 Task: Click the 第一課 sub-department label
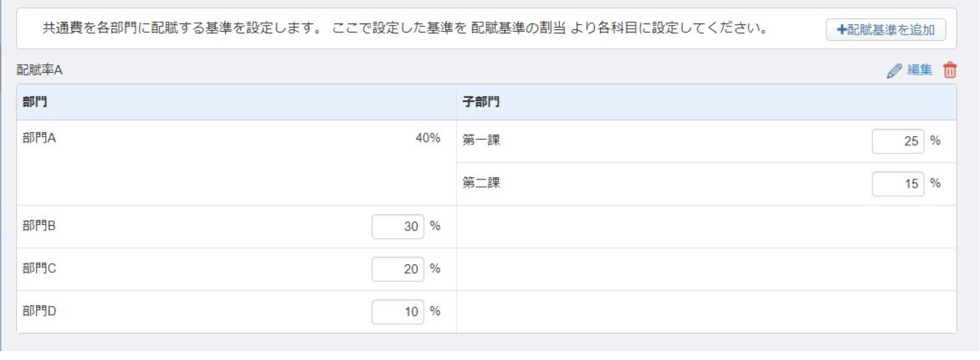[x=481, y=141]
